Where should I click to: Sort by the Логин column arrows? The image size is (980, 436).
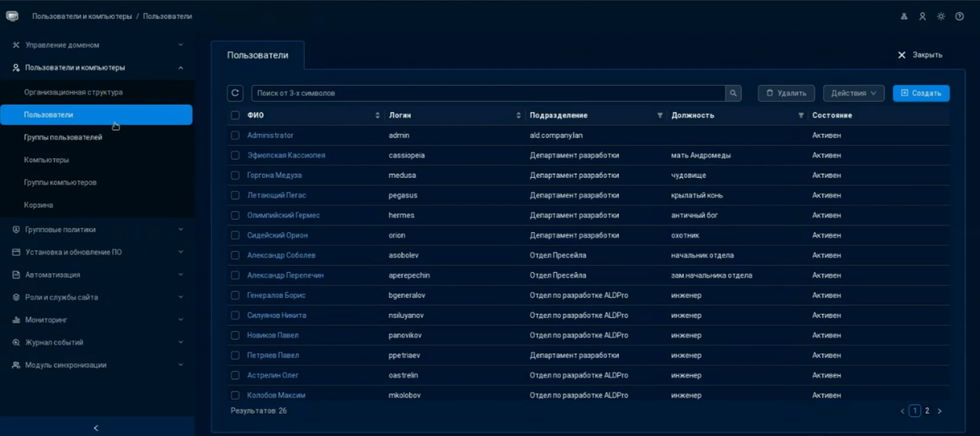tap(519, 115)
